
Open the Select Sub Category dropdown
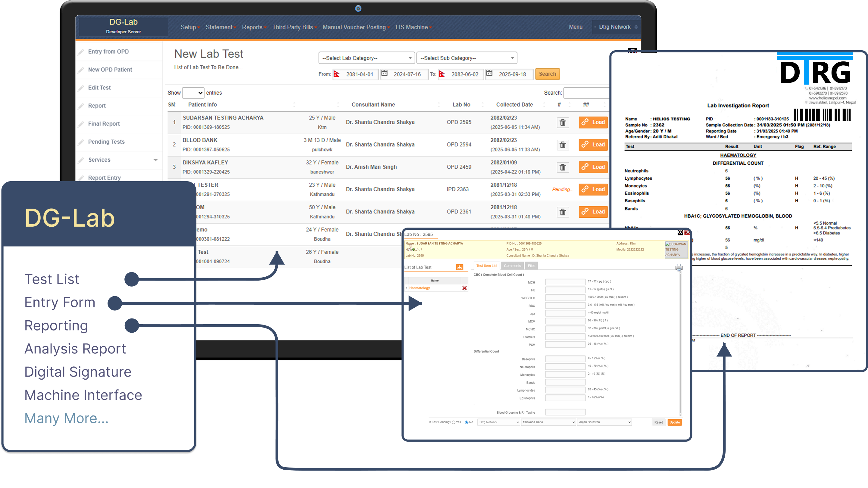[466, 58]
